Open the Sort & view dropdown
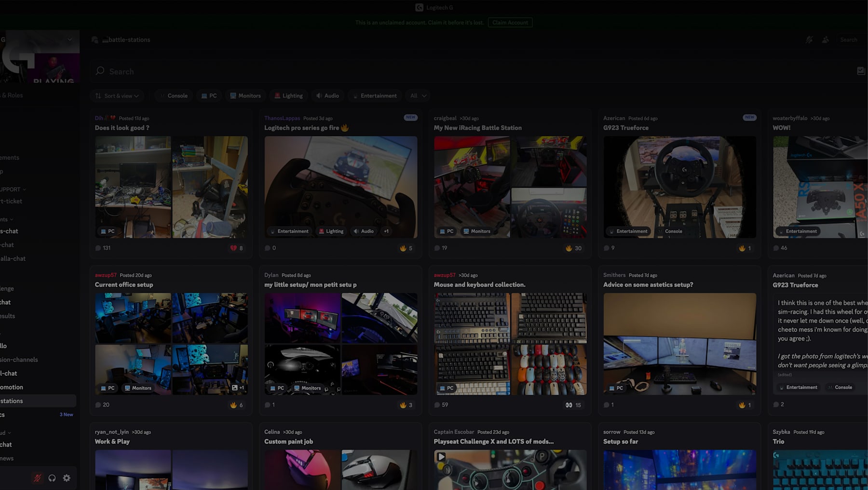Viewport: 868px width, 490px height. [117, 95]
